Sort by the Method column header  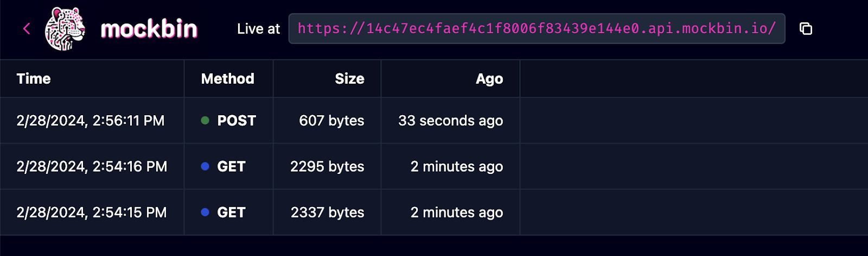228,79
